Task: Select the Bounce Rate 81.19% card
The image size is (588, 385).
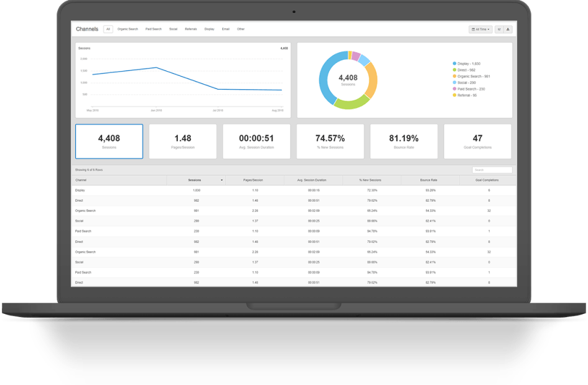Action: [404, 141]
